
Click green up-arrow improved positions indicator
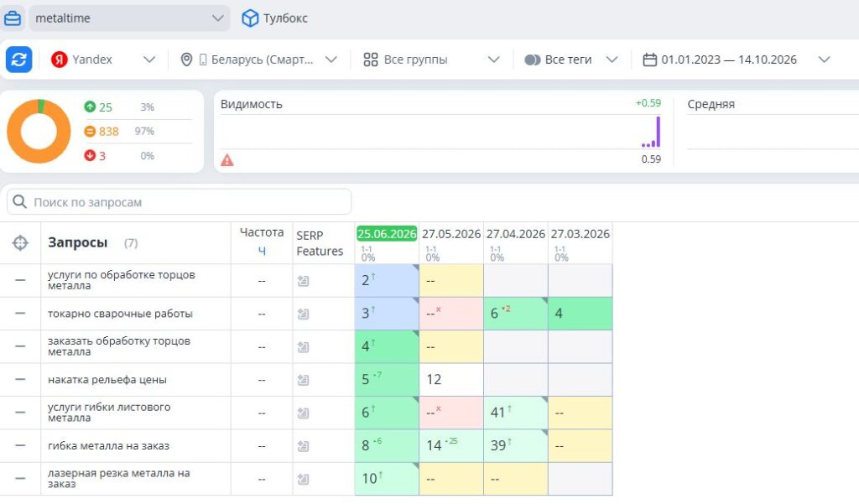90,107
